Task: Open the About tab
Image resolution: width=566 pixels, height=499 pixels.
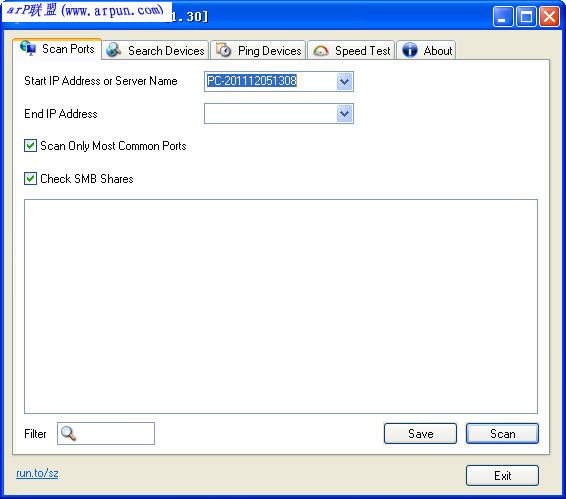Action: 426,50
